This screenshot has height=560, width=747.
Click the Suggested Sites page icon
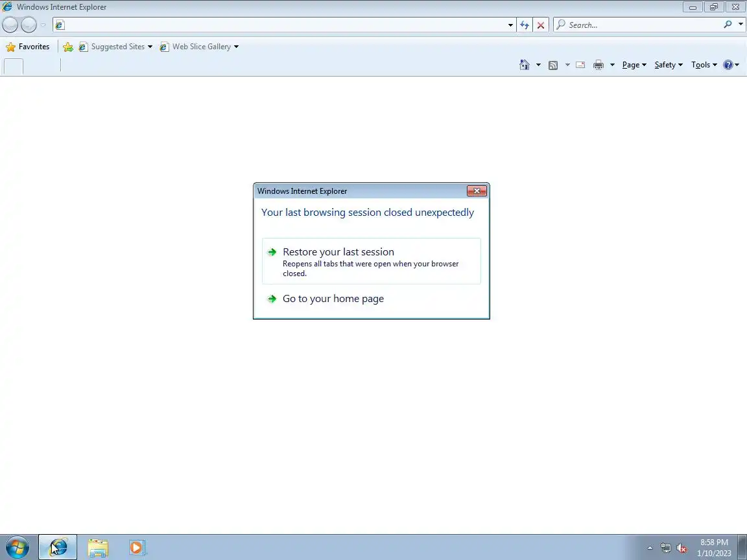[x=84, y=47]
